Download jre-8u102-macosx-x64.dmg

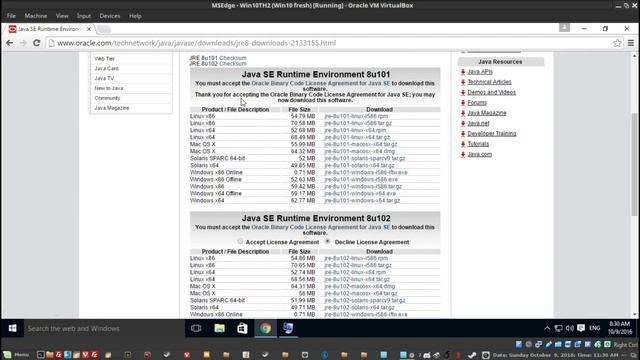click(359, 287)
